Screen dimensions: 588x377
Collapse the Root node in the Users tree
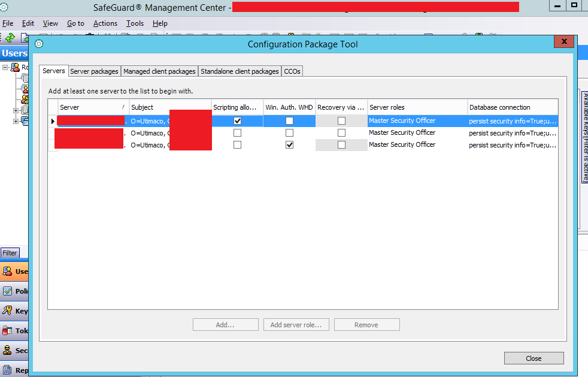tap(5, 68)
